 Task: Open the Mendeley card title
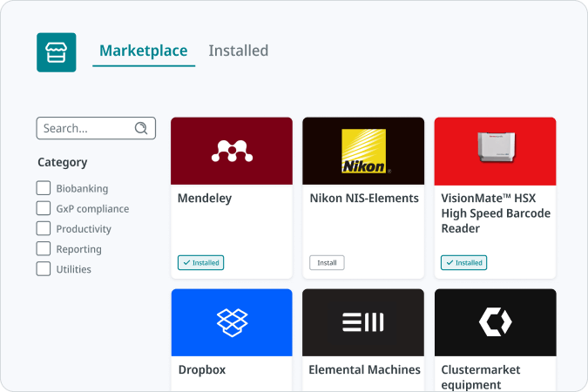[205, 198]
